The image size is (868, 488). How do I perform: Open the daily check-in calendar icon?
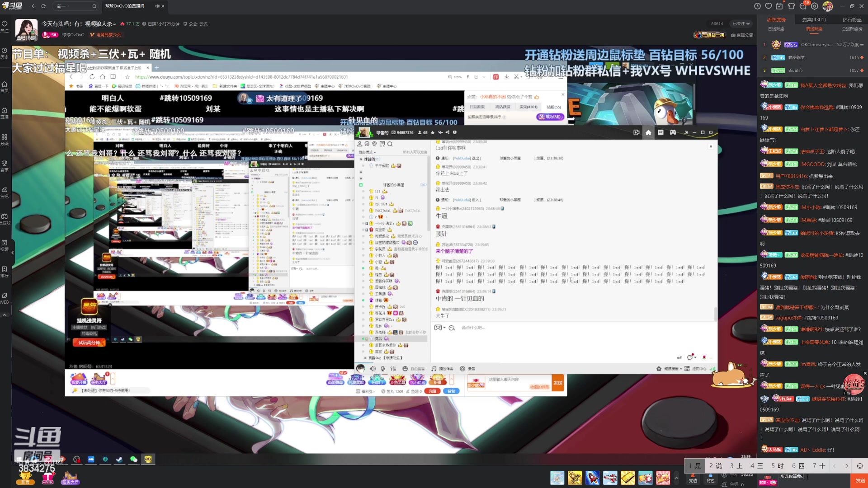click(779, 6)
